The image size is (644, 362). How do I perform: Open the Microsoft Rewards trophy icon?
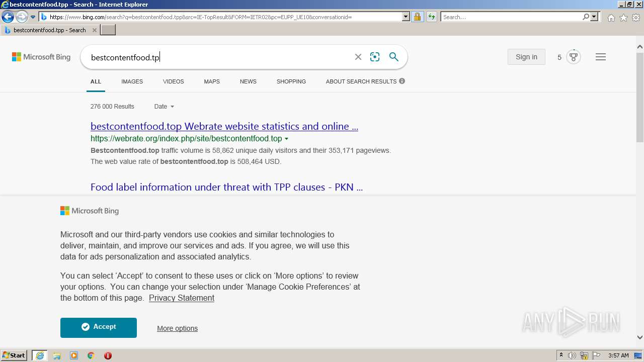[573, 57]
